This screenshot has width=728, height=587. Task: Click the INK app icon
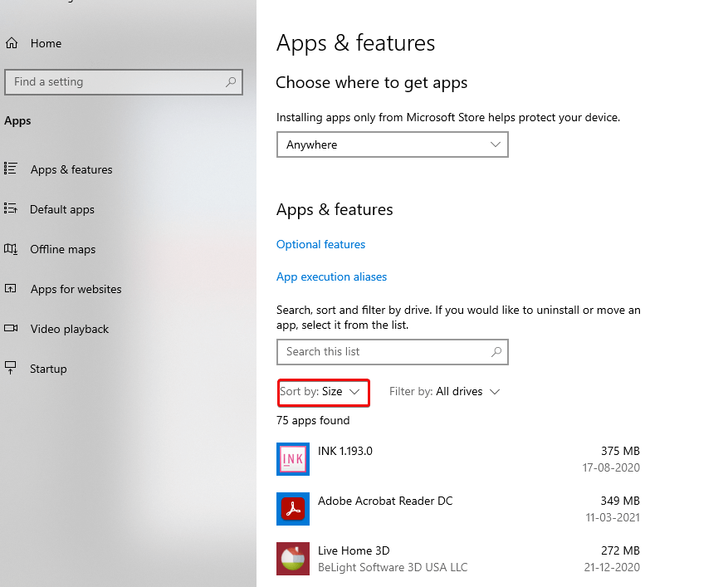(x=292, y=458)
